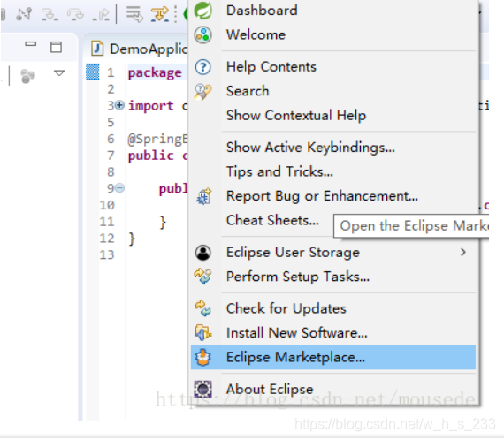Click the Check for Updates icon
Image resolution: width=504 pixels, height=440 pixels.
(x=202, y=308)
